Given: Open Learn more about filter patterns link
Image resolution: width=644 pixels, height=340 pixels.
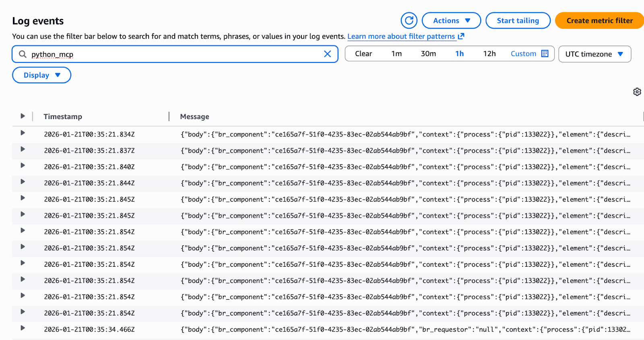Looking at the screenshot, I should click(401, 36).
